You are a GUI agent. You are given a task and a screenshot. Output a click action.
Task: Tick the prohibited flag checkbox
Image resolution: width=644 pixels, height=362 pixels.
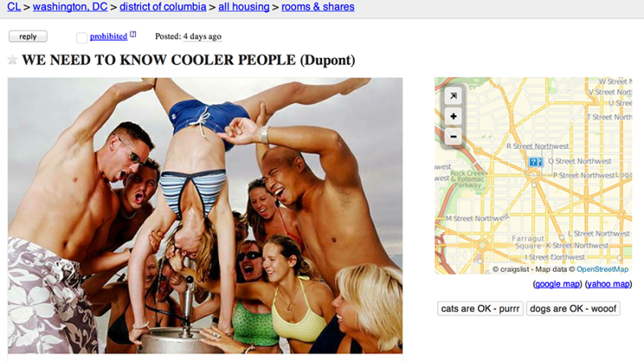point(81,37)
